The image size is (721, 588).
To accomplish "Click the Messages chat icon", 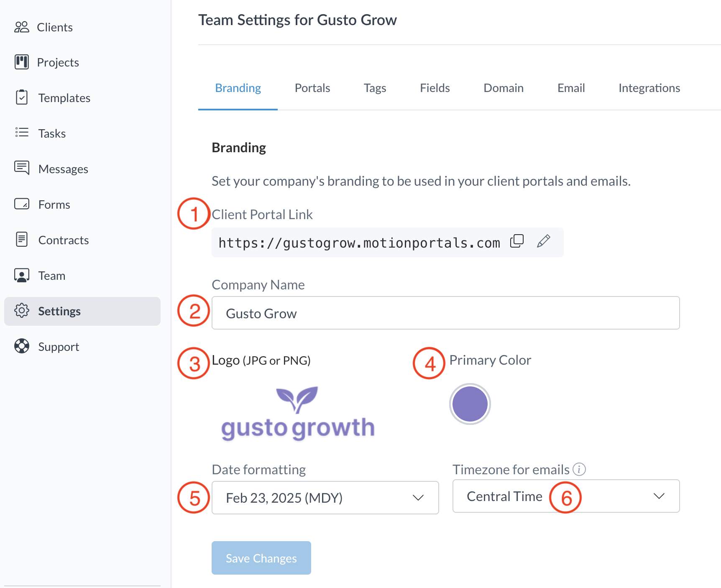I will click(x=22, y=168).
